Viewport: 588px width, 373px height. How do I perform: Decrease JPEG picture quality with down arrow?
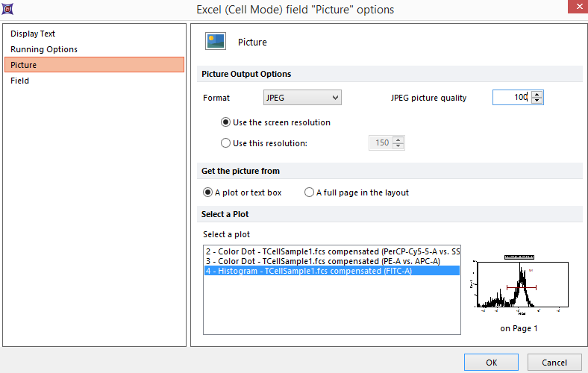pyautogui.click(x=537, y=101)
